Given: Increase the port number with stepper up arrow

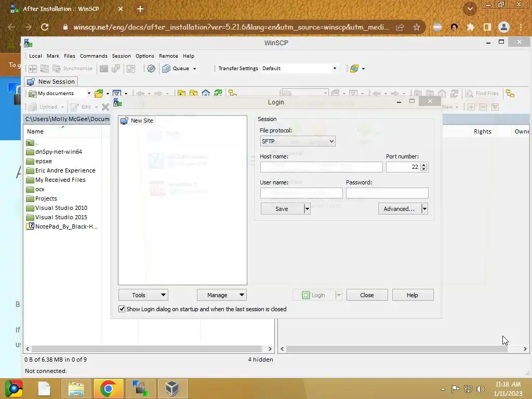Looking at the screenshot, I should point(423,165).
